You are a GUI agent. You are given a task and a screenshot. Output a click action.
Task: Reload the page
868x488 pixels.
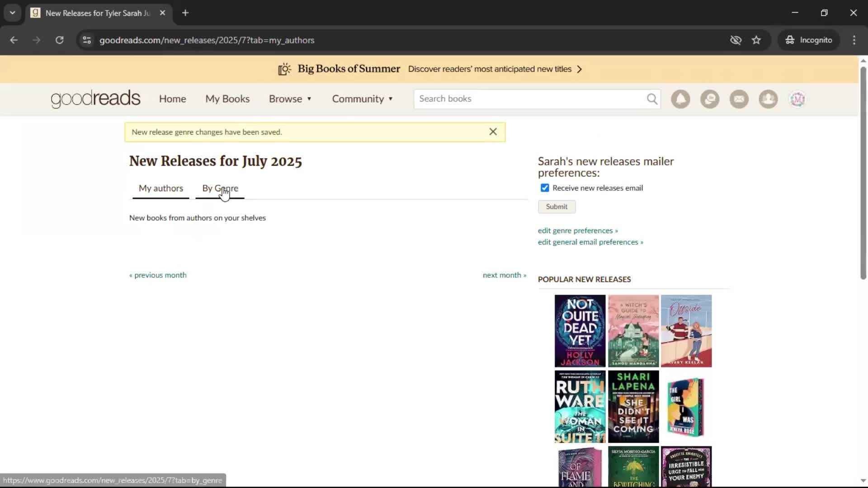coord(59,40)
